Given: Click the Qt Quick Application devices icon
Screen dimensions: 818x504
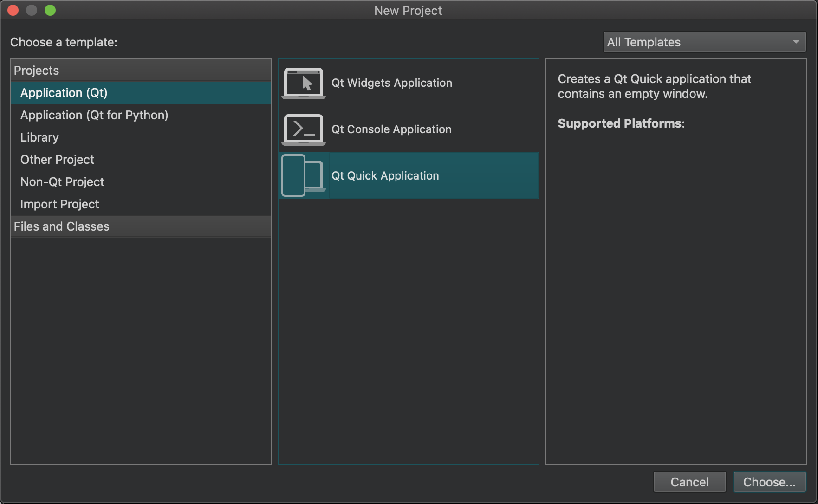Looking at the screenshot, I should [x=304, y=175].
